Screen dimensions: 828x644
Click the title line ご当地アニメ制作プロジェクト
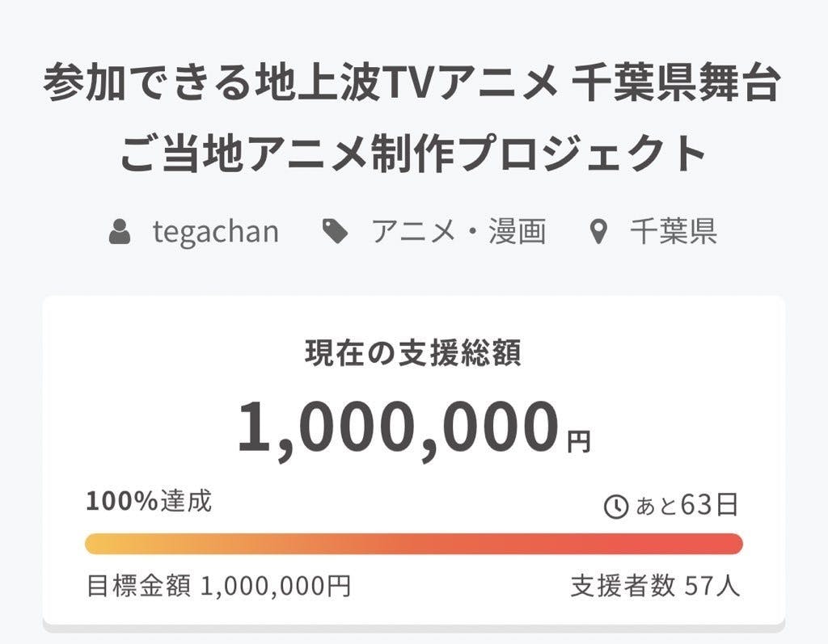pos(412,154)
